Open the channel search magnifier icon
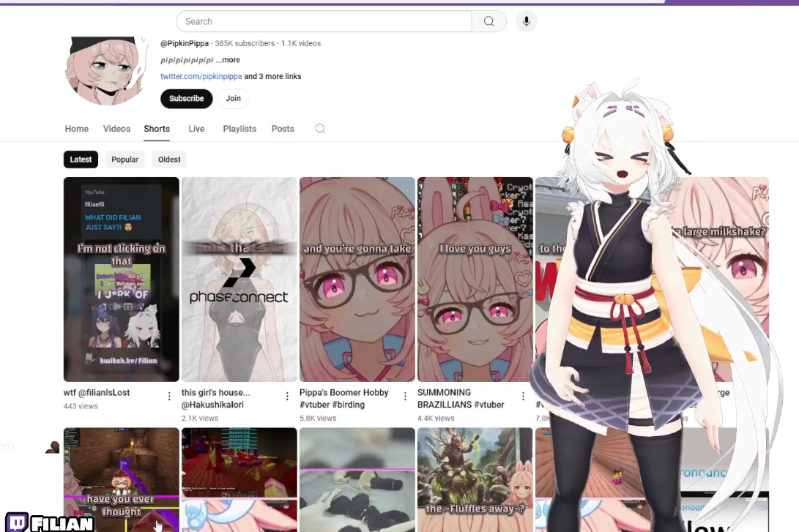Viewport: 799px width, 532px height. 320,129
